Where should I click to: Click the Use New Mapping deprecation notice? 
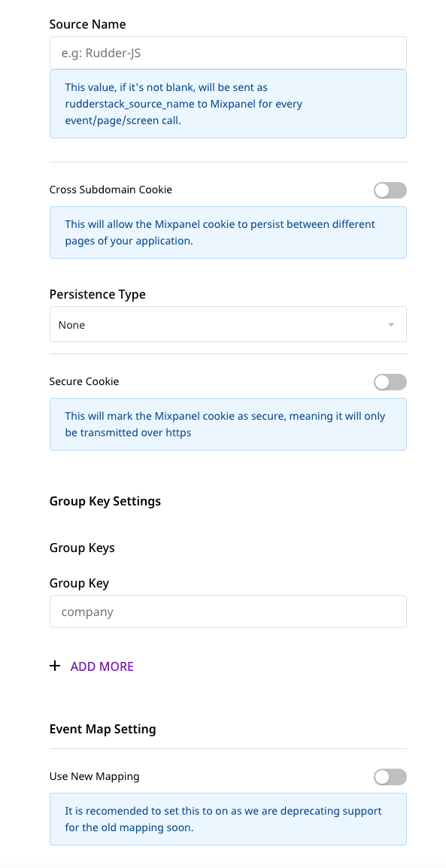coord(228,818)
